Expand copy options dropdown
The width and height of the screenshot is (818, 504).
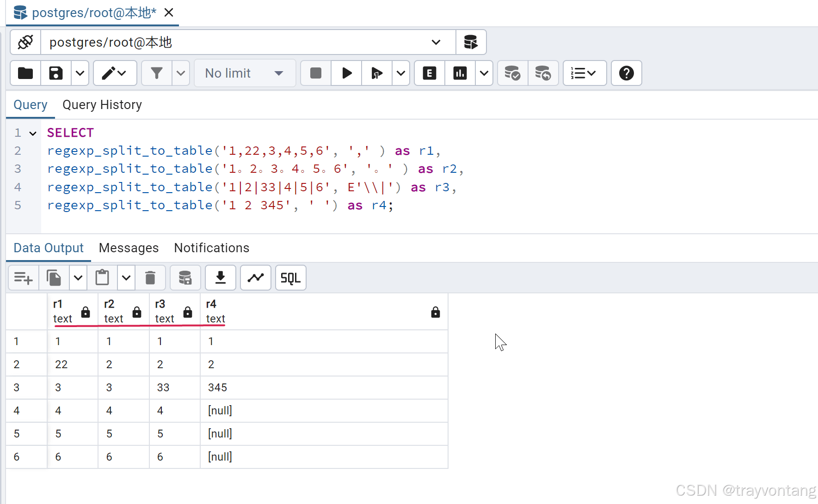click(78, 278)
